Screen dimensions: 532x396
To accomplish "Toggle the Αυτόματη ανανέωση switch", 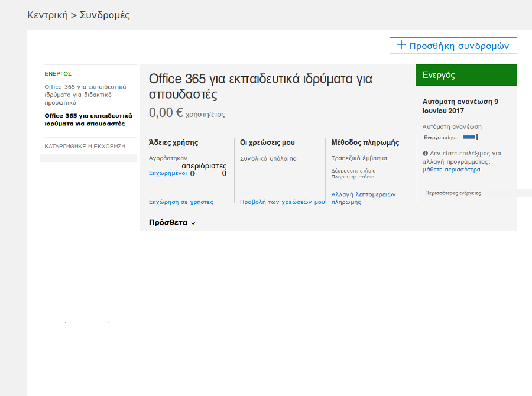I will (x=469, y=137).
